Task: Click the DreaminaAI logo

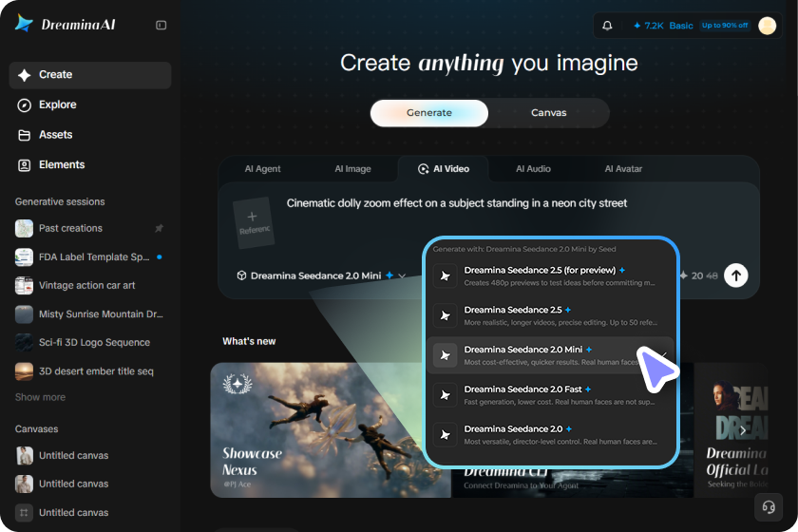Action: coord(66,24)
